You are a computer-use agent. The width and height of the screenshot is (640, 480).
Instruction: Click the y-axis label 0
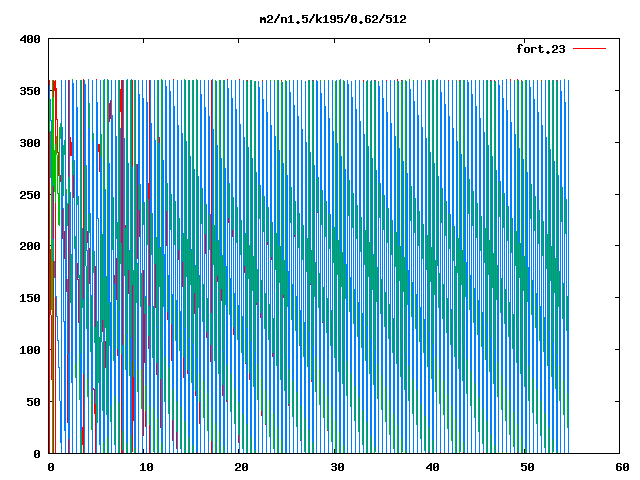click(x=37, y=454)
